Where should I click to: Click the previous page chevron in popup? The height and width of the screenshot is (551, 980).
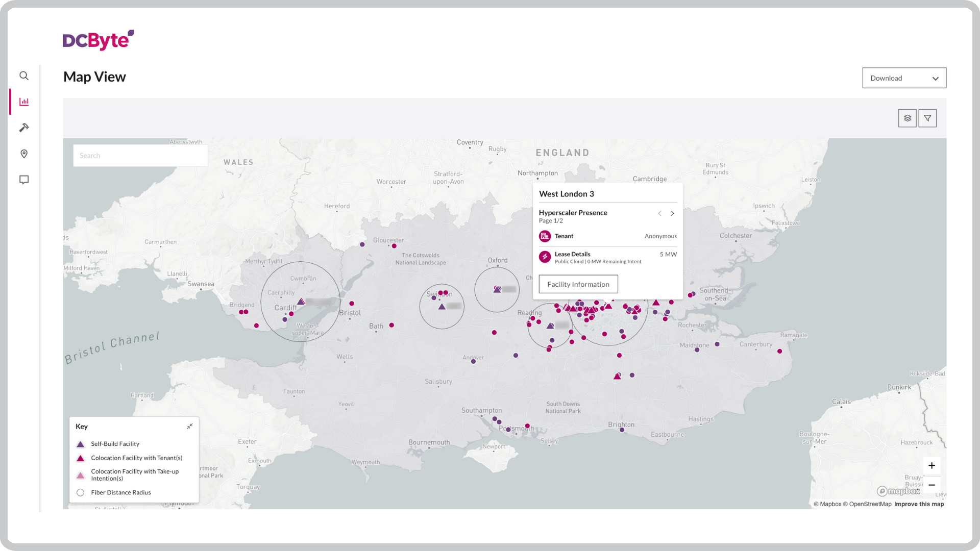[x=659, y=213]
